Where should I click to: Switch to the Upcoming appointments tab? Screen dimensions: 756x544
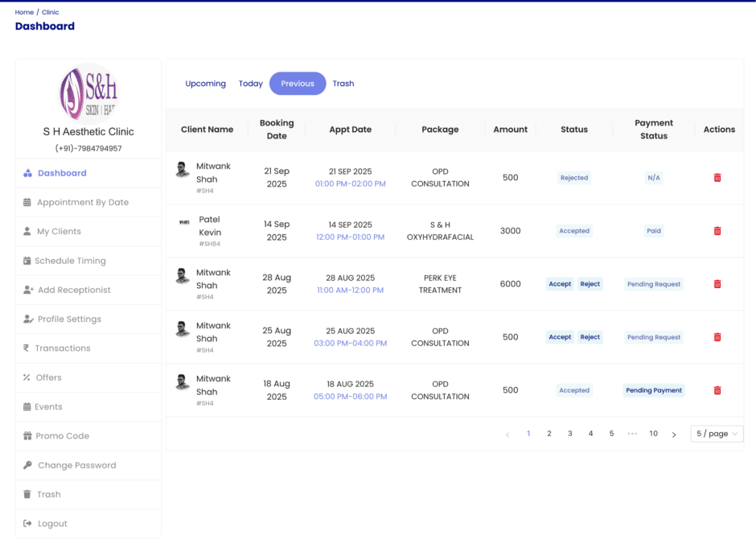(205, 83)
